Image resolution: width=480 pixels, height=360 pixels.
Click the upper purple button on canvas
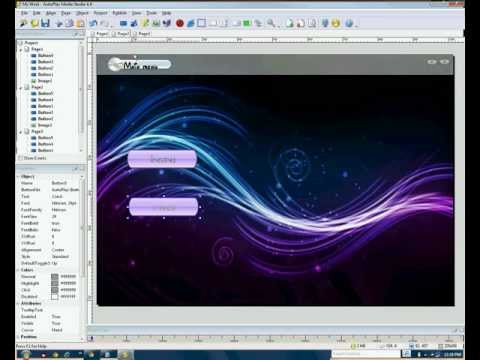pyautogui.click(x=162, y=159)
